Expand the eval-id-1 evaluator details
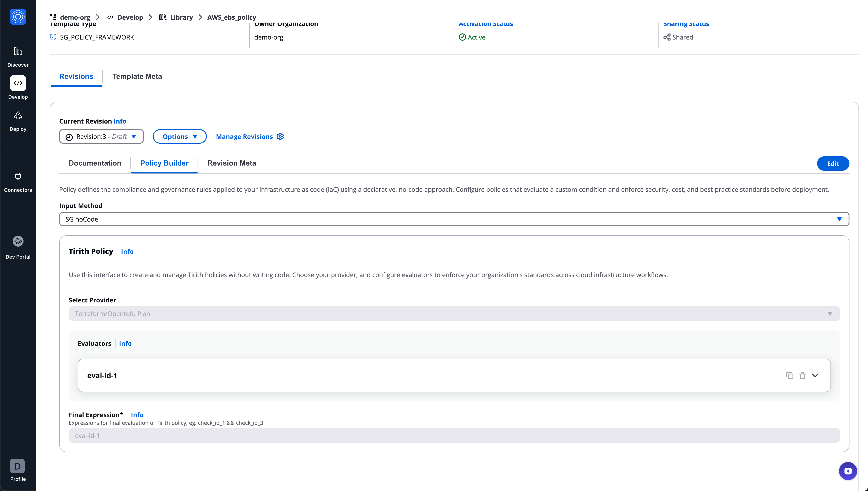The height and width of the screenshot is (491, 868). 816,375
